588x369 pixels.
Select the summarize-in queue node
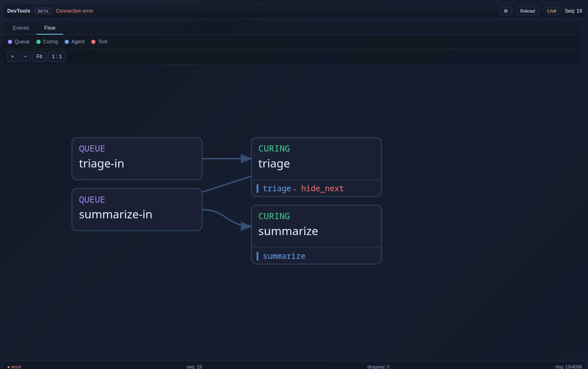pyautogui.click(x=137, y=209)
